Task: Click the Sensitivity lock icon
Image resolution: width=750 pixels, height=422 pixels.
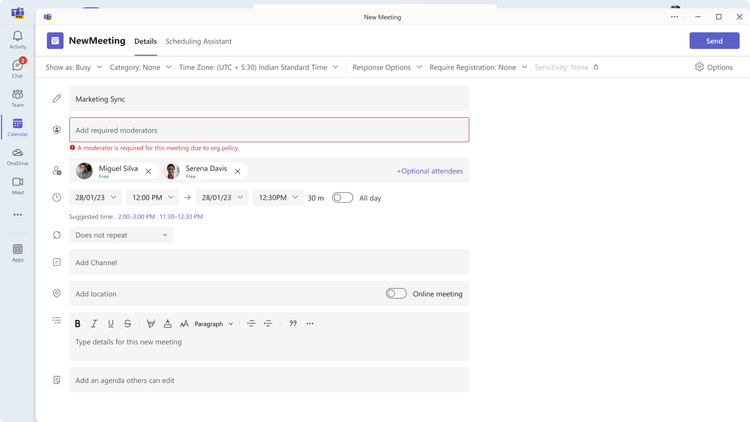Action: (x=596, y=67)
